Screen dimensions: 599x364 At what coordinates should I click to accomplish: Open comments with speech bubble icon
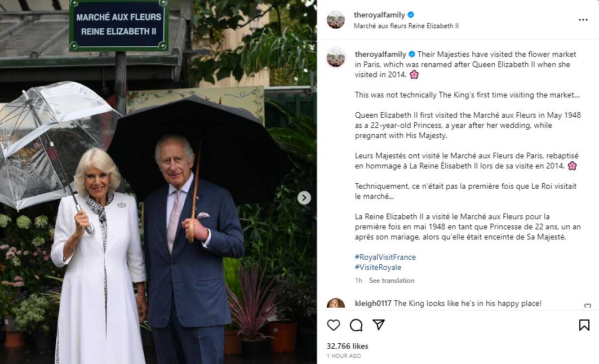356,325
